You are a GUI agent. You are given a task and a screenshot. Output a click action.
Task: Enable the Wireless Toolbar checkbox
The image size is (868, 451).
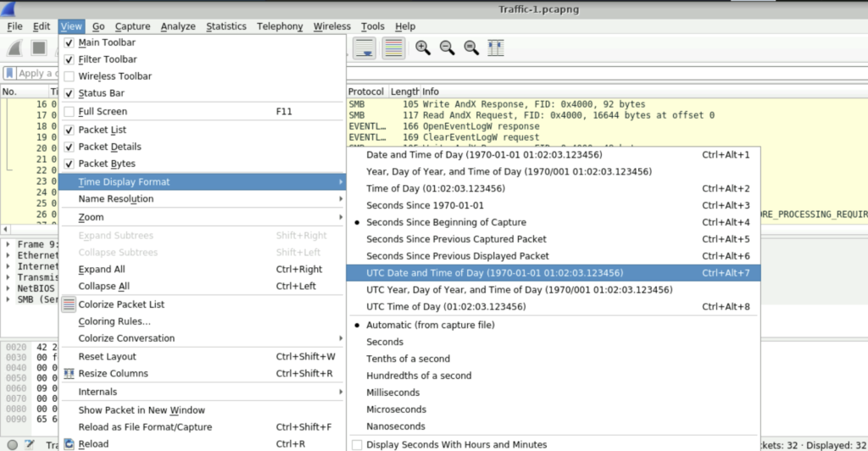(x=70, y=76)
